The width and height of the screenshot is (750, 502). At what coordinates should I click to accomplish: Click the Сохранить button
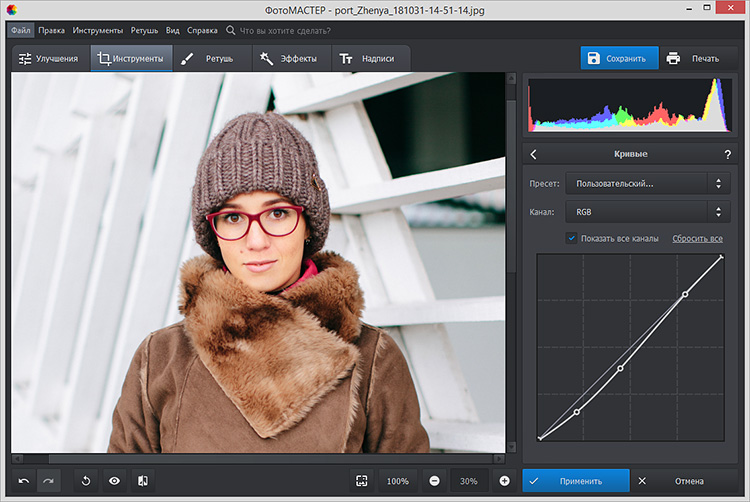[x=619, y=58]
